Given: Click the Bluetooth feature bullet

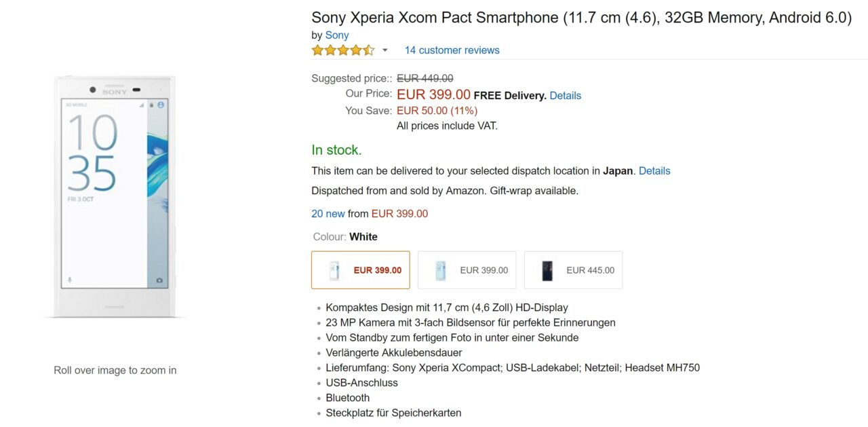Looking at the screenshot, I should click(x=347, y=398).
